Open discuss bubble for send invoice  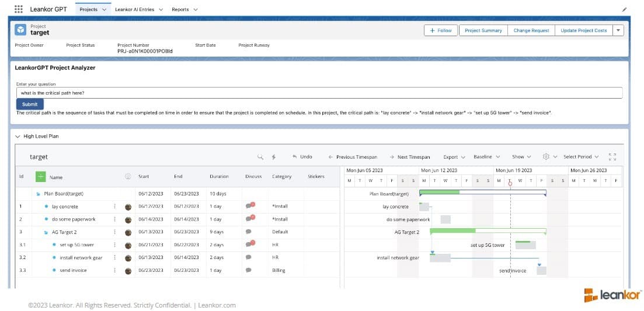(248, 270)
